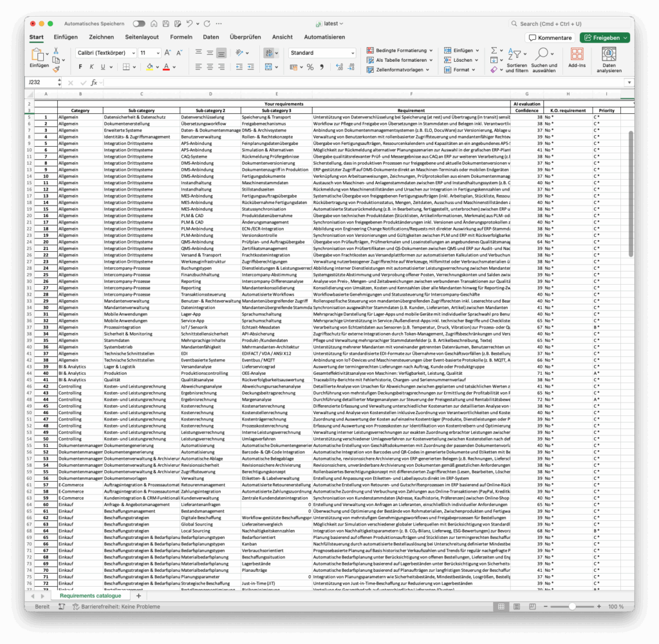Click the Kommentare button
This screenshot has width=659, height=644.
coord(550,38)
